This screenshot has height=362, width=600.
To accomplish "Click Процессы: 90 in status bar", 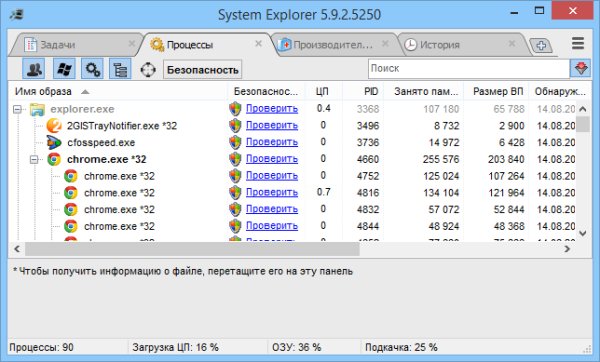I will pyautogui.click(x=41, y=347).
